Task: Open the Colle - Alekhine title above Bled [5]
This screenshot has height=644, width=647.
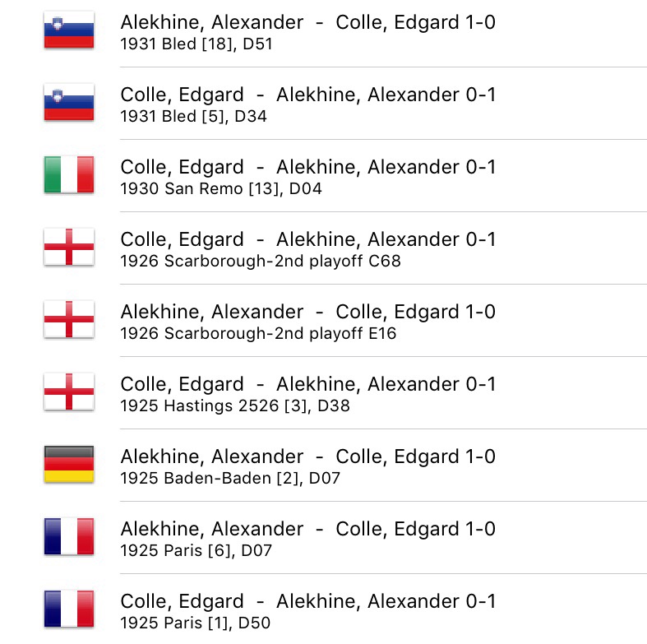Action: (307, 95)
